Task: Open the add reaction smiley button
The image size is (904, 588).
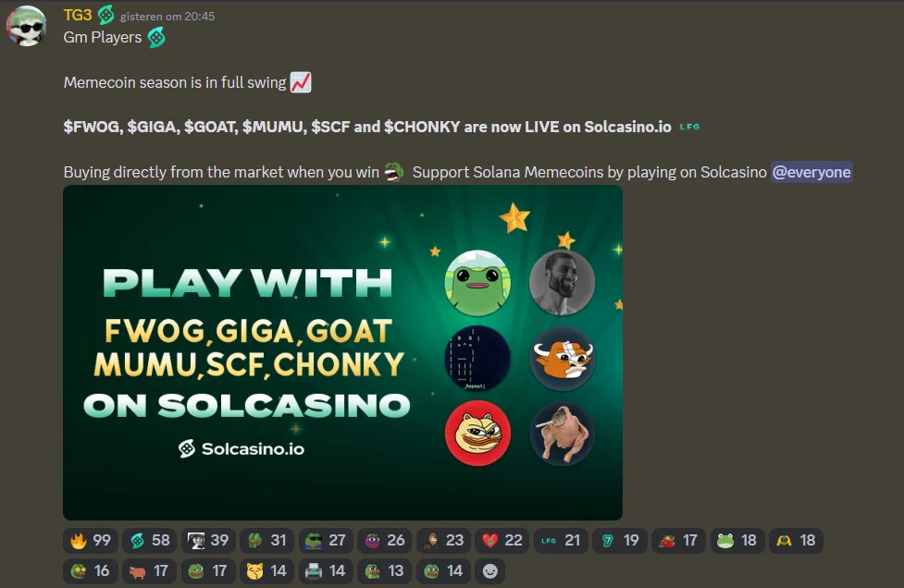Action: pos(490,570)
